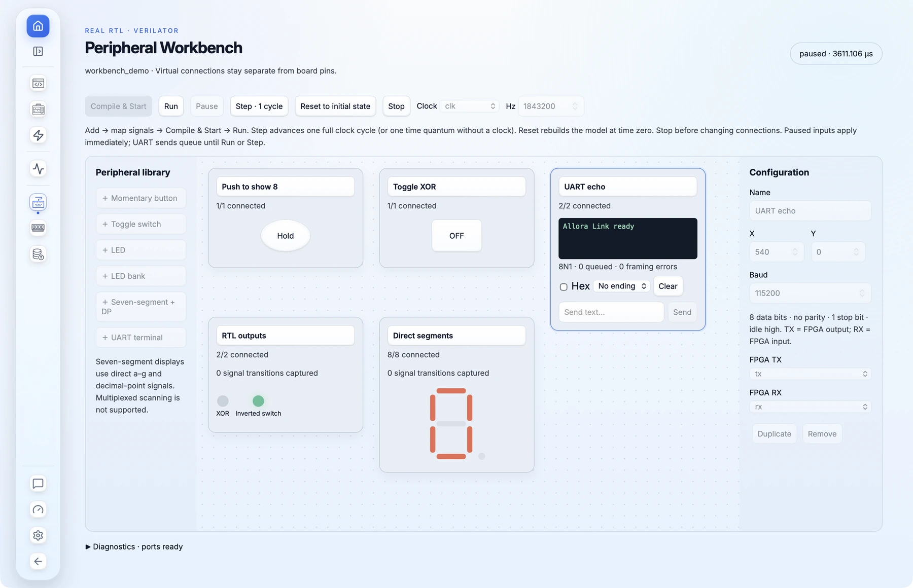This screenshot has height=588, width=913.
Task: Click the Baud rate stepper field
Action: point(811,293)
